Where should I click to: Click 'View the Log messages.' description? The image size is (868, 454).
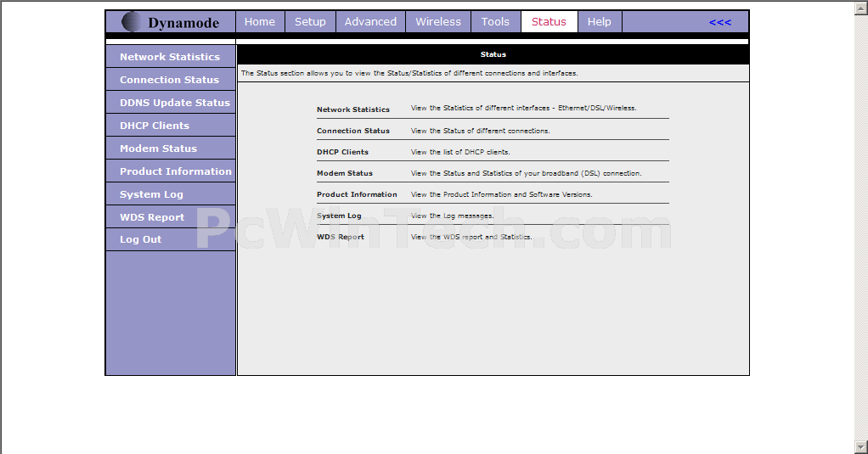453,216
